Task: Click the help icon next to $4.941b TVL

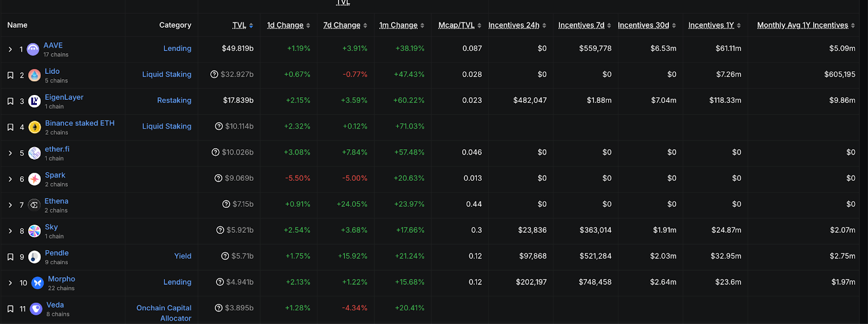Action: 220,282
